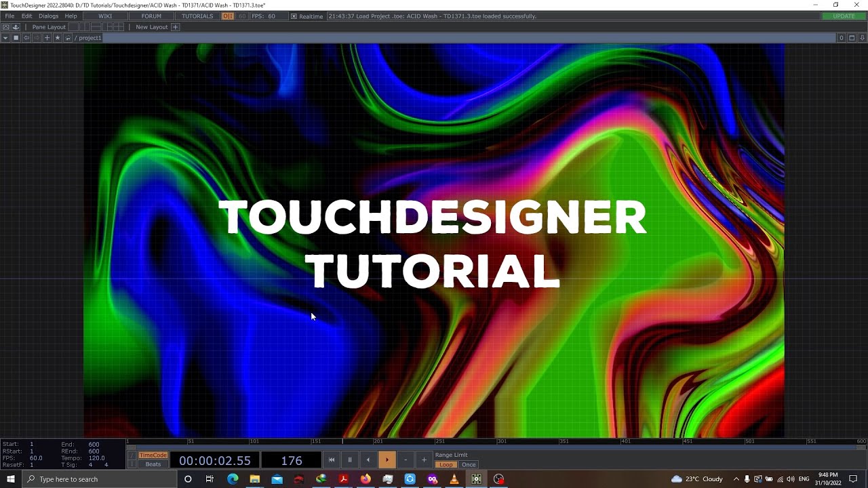Click the Start value field
868x488 pixels.
pos(31,445)
